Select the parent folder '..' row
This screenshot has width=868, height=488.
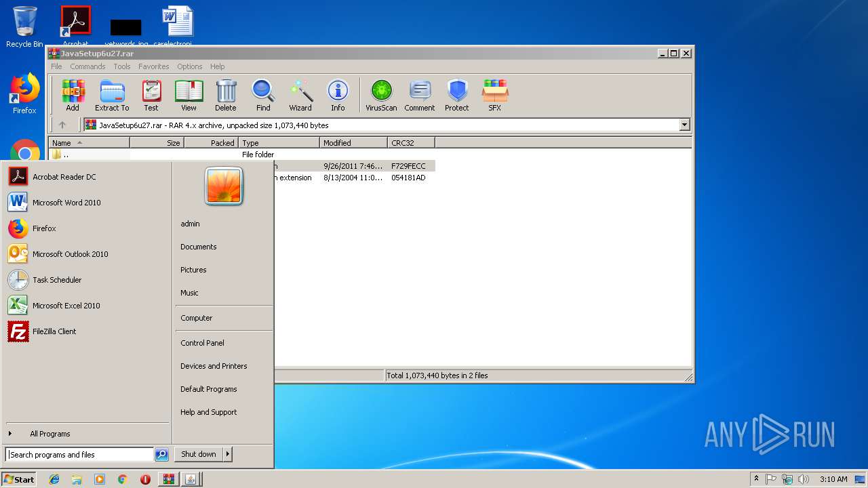pos(241,155)
